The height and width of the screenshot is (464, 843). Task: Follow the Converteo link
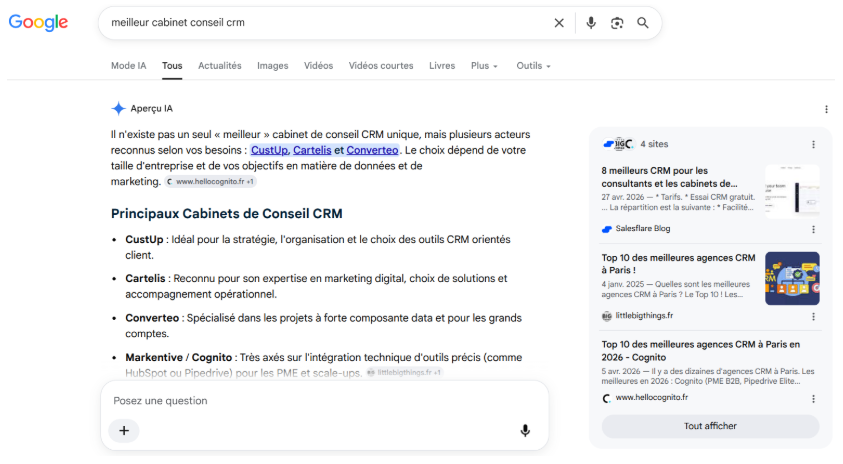tap(372, 150)
